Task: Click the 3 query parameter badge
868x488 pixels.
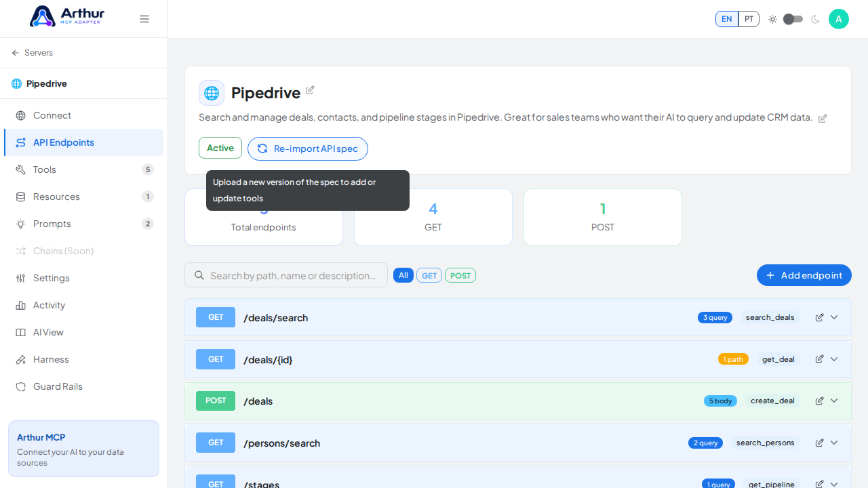Action: pos(715,317)
